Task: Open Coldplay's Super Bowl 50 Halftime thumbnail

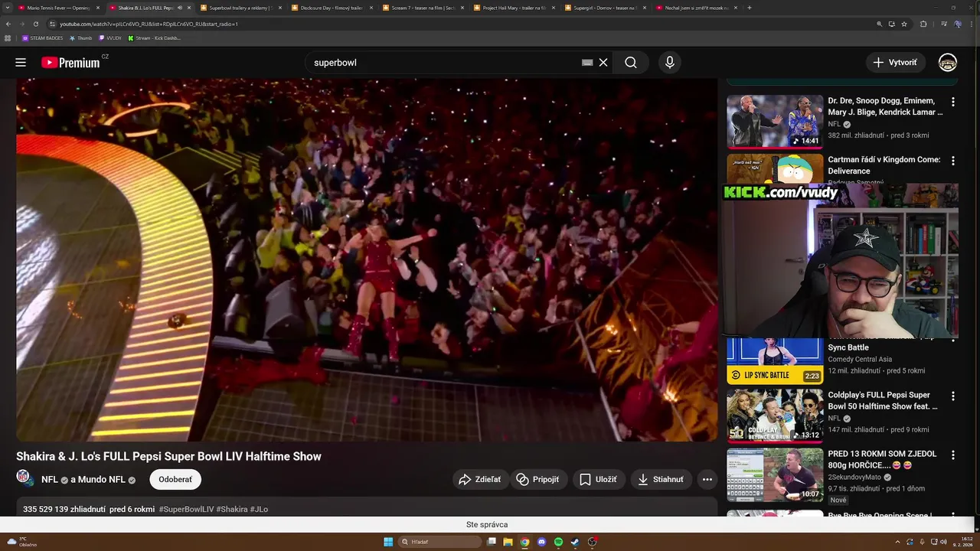Action: click(775, 416)
